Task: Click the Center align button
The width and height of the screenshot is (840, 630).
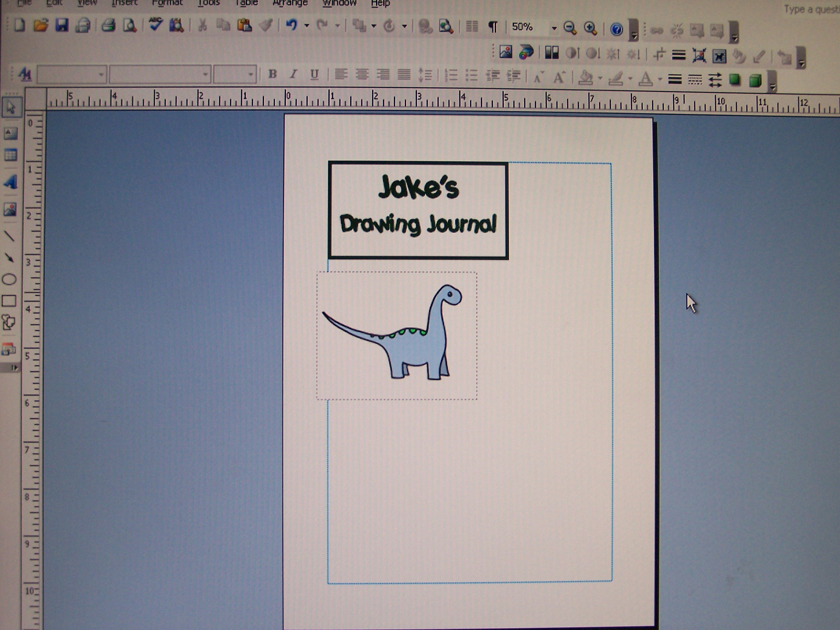Action: [x=362, y=74]
